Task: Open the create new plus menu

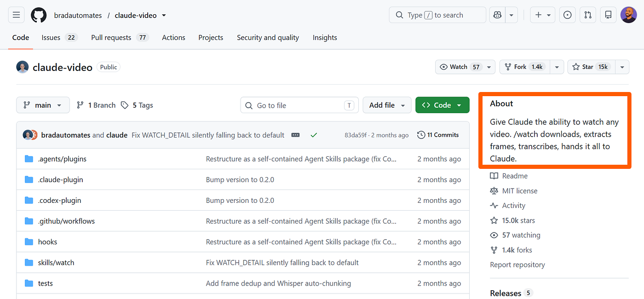Action: (x=543, y=15)
